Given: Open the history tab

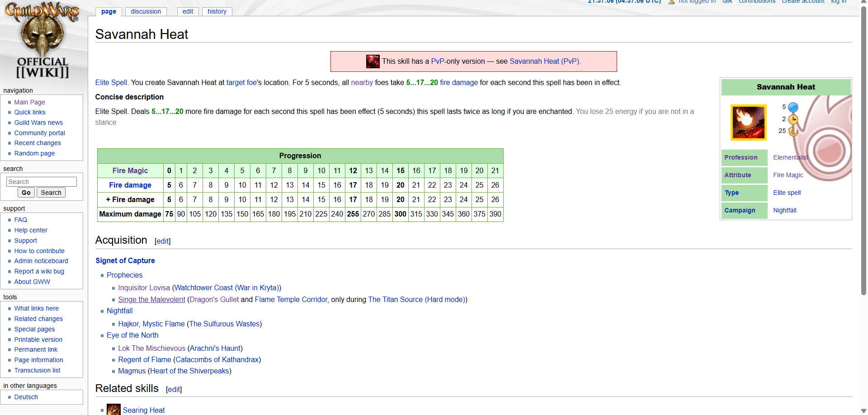Looking at the screenshot, I should pos(217,11).
